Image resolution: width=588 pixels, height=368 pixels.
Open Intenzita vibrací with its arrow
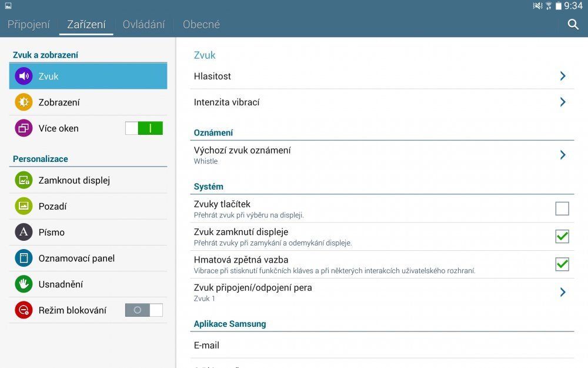click(x=562, y=102)
